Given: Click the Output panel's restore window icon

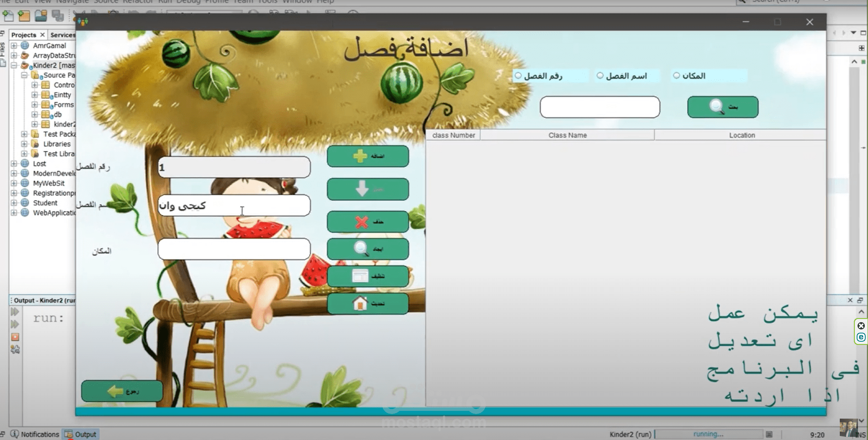Looking at the screenshot, I should point(860,300).
